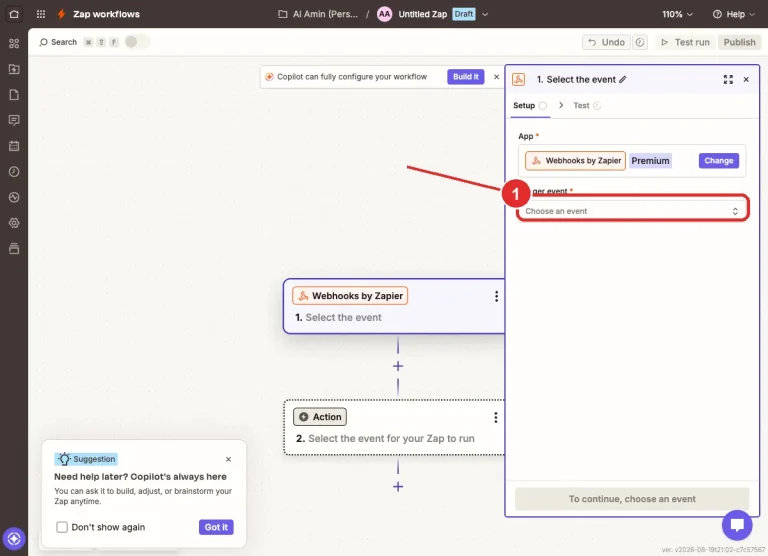Click the Undo button

click(x=606, y=42)
